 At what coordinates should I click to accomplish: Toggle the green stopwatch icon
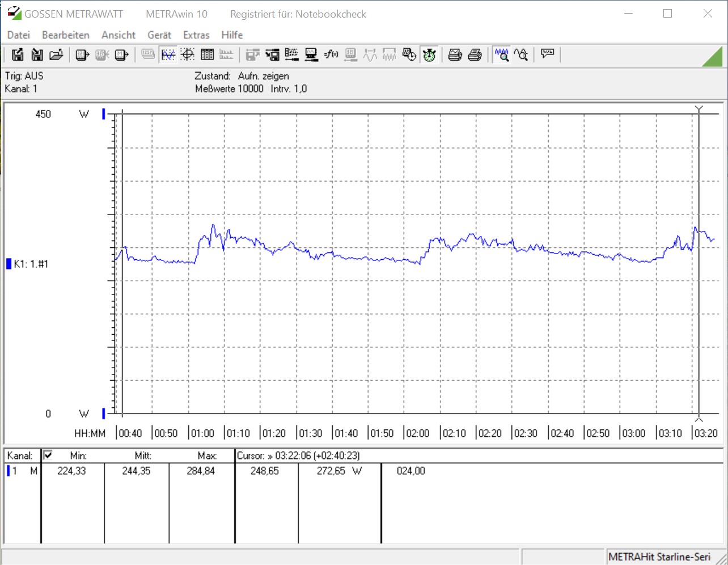pyautogui.click(x=429, y=54)
